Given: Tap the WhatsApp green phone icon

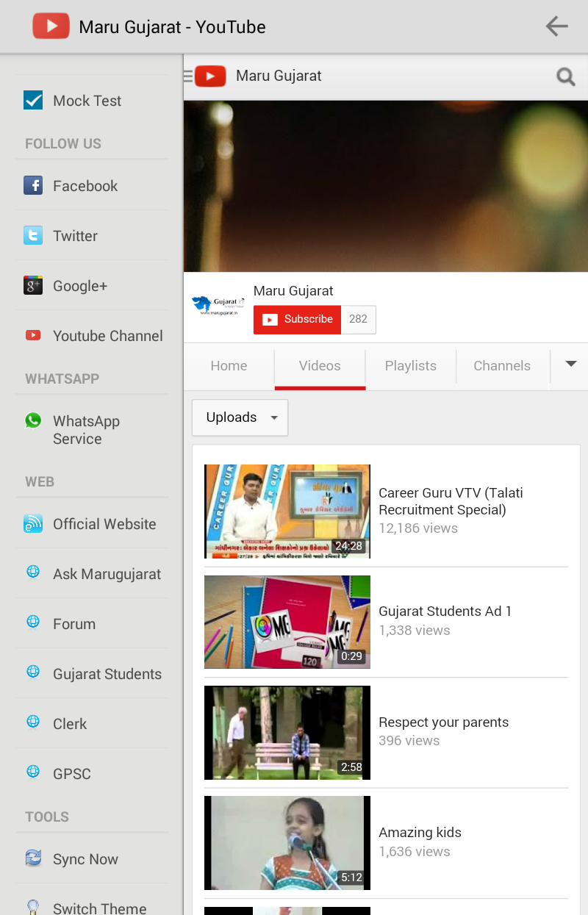Looking at the screenshot, I should tap(33, 420).
